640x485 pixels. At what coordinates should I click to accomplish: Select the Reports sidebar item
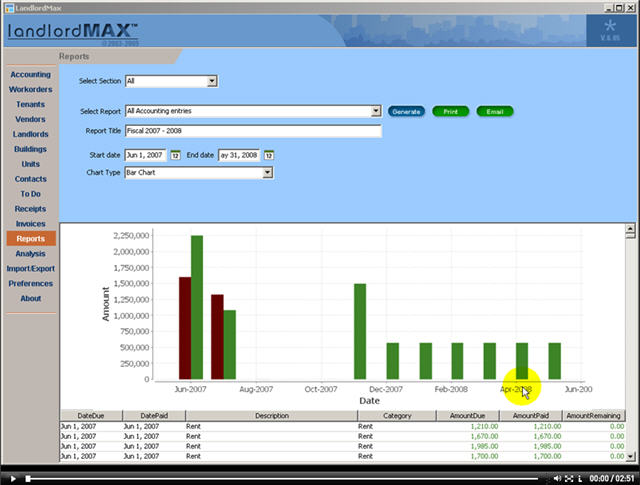click(31, 238)
